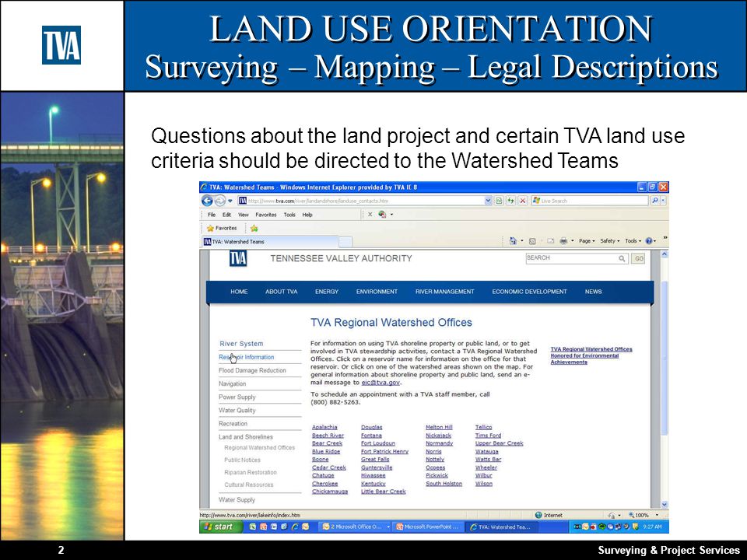Image resolution: width=747 pixels, height=560 pixels.
Task: Open the Edit menu
Action: coord(226,215)
